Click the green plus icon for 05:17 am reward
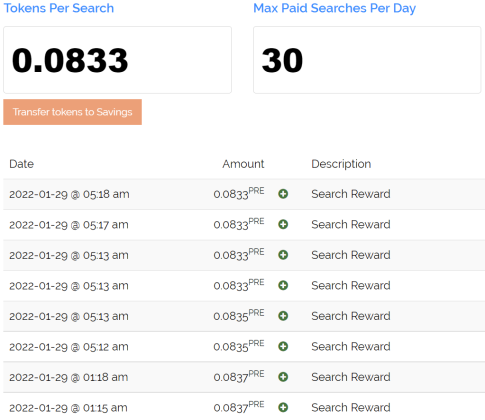This screenshot has height=420, width=485. (283, 224)
